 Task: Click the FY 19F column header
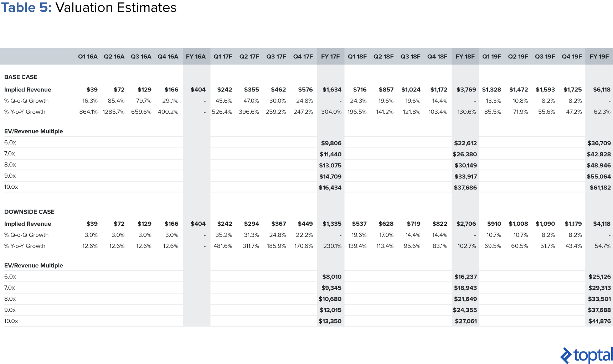(x=599, y=57)
